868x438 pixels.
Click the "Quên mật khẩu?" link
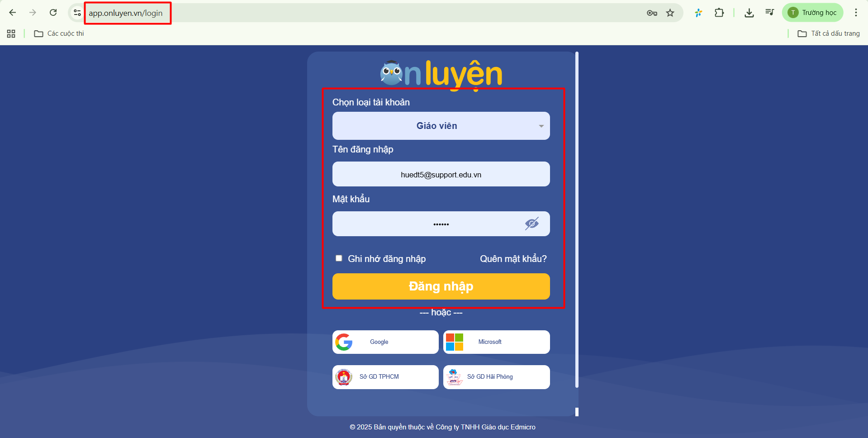513,259
